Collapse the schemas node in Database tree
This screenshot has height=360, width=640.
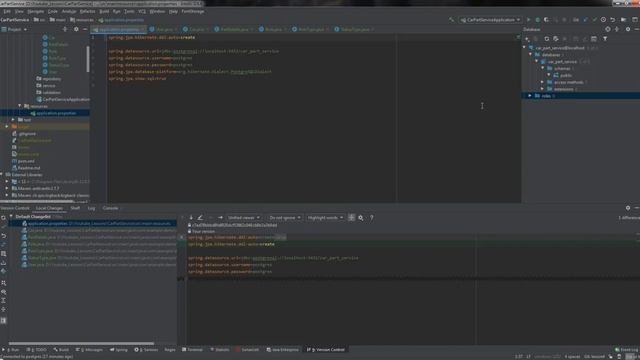(542, 69)
